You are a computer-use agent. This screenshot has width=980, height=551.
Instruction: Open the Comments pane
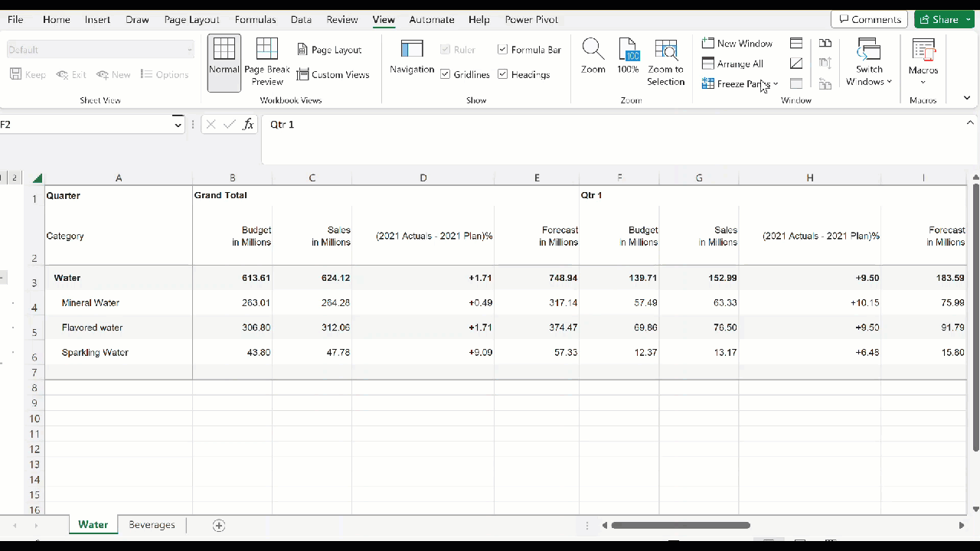[x=869, y=18]
